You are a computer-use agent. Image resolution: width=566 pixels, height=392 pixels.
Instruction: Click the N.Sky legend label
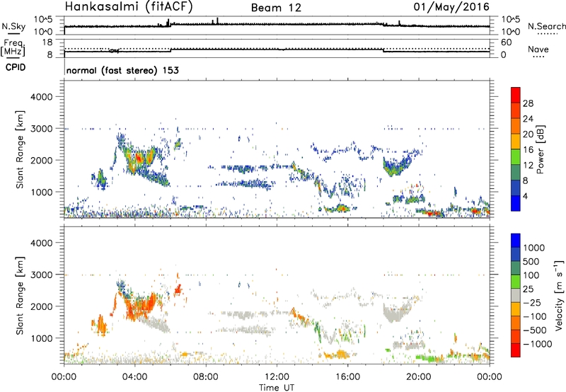point(13,26)
